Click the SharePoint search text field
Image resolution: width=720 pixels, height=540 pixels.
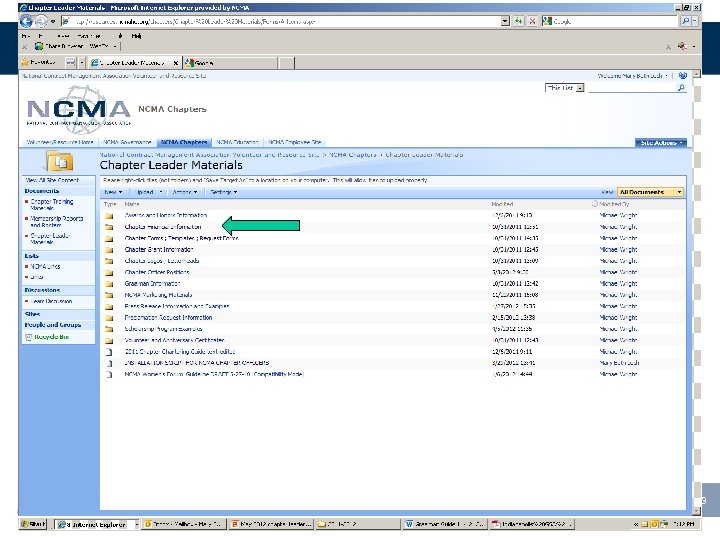632,88
